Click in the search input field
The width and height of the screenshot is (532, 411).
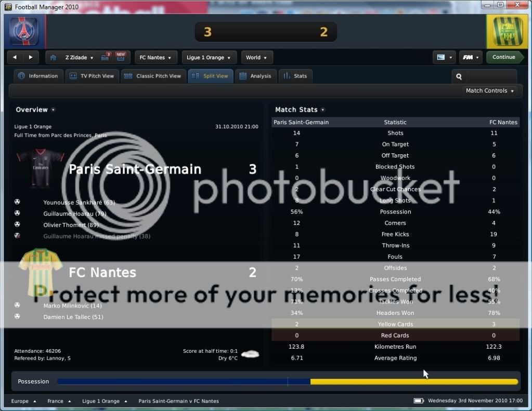(x=491, y=76)
